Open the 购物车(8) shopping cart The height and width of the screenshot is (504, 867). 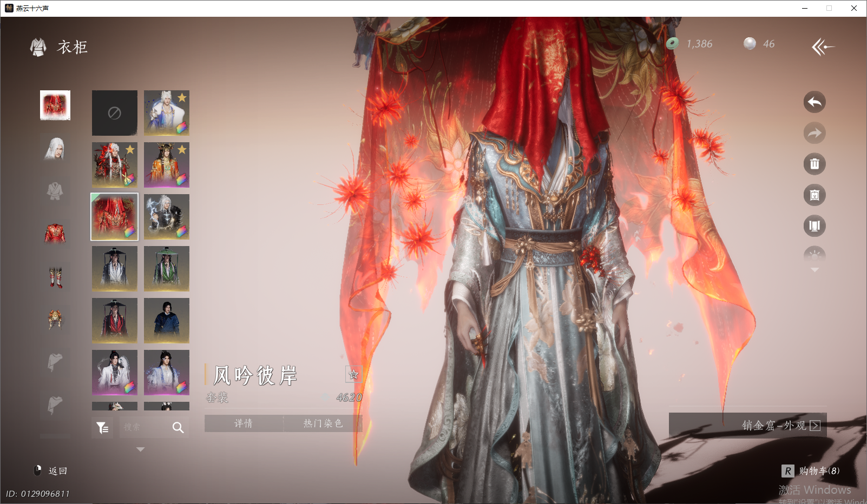tap(811, 471)
